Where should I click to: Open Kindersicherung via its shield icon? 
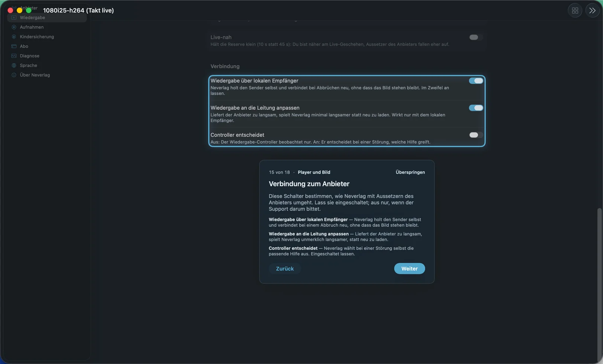tap(14, 37)
